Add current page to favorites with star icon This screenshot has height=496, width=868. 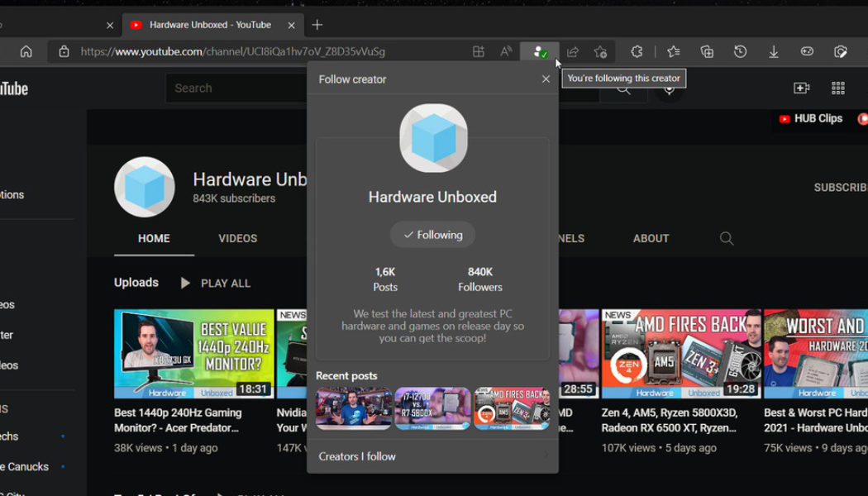tap(600, 51)
